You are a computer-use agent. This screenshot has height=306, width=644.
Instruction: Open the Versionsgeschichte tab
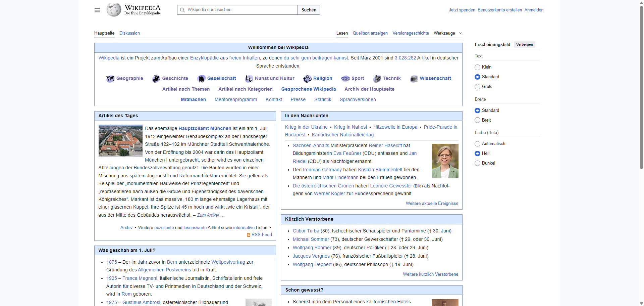click(x=411, y=33)
